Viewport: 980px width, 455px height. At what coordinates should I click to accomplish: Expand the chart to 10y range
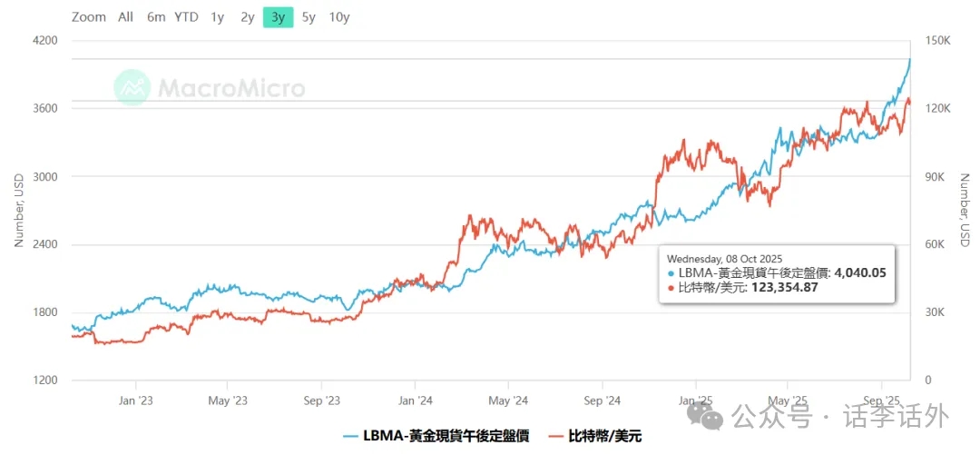coord(339,17)
